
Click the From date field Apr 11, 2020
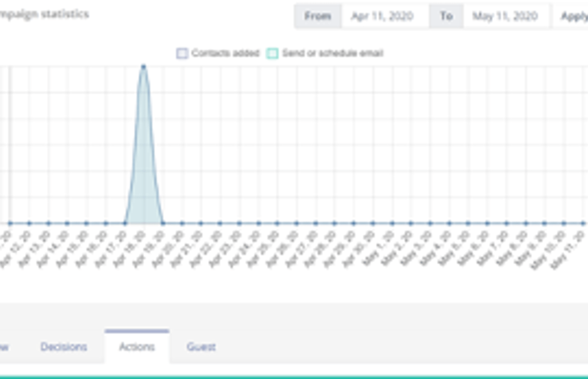[x=385, y=16]
